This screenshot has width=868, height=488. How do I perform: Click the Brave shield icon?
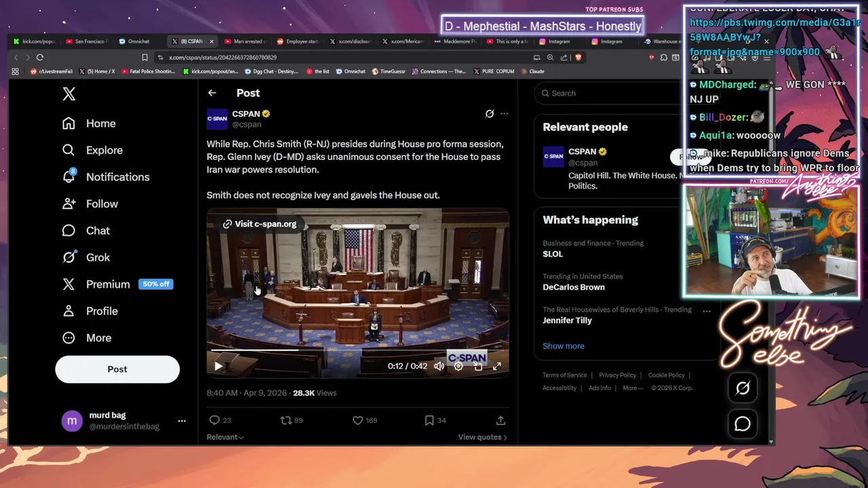[578, 58]
